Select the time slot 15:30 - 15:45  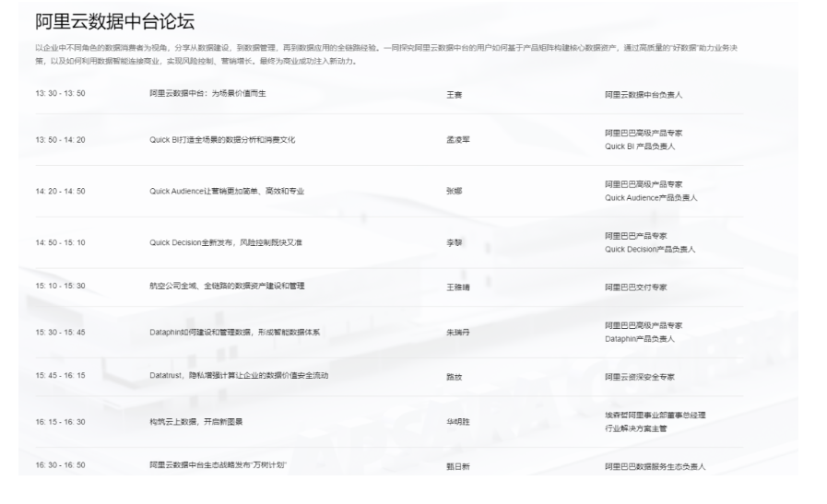click(60, 333)
